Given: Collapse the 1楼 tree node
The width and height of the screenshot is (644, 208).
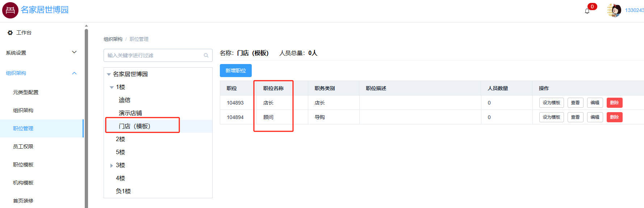Looking at the screenshot, I should 112,88.
